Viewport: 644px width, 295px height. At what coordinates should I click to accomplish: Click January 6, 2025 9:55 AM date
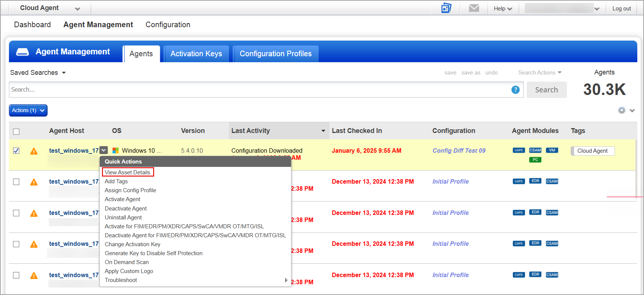point(366,150)
